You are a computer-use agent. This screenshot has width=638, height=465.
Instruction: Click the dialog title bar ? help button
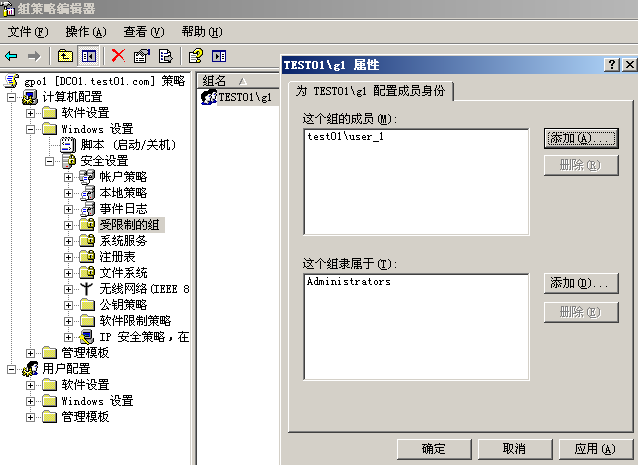coord(611,64)
